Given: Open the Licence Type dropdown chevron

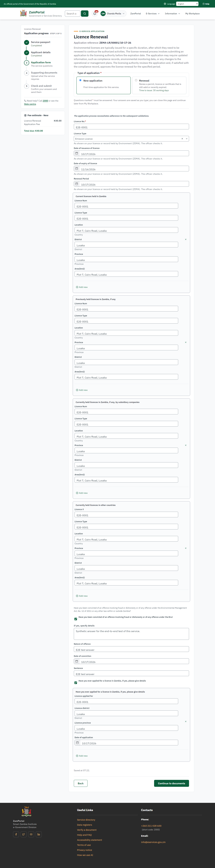Looking at the screenshot, I should point(187,139).
